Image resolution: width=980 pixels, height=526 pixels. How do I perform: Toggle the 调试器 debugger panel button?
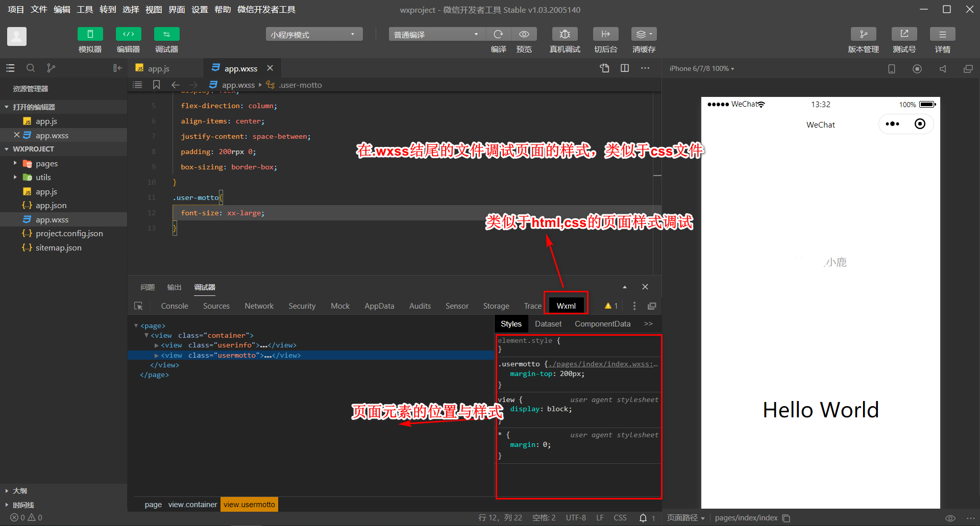tap(166, 34)
